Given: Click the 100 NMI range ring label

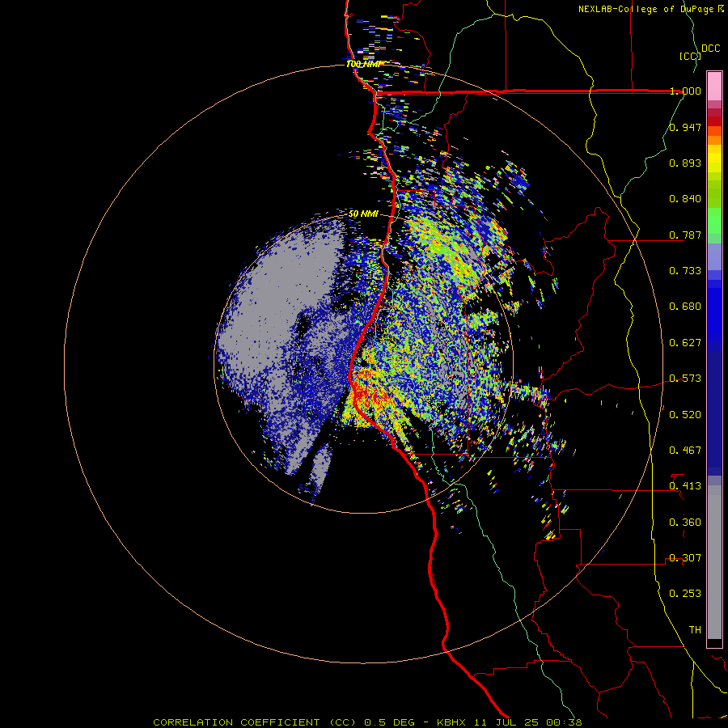Looking at the screenshot, I should click(363, 64).
